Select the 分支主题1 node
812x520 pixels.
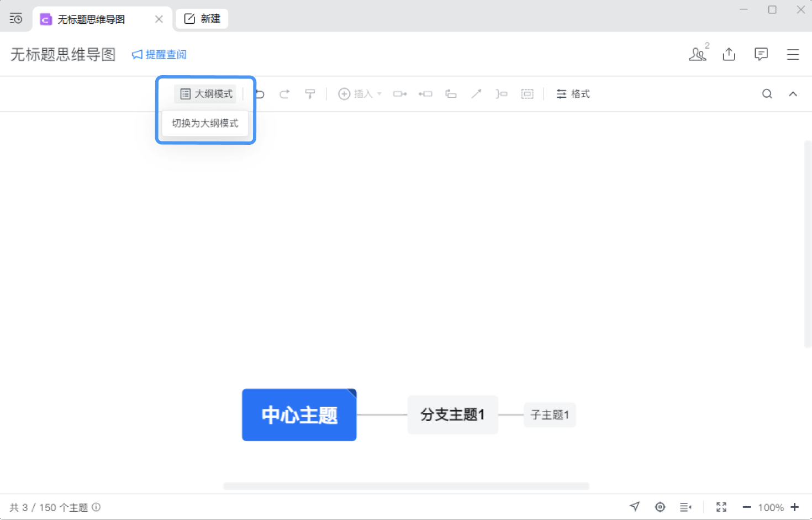[453, 414]
